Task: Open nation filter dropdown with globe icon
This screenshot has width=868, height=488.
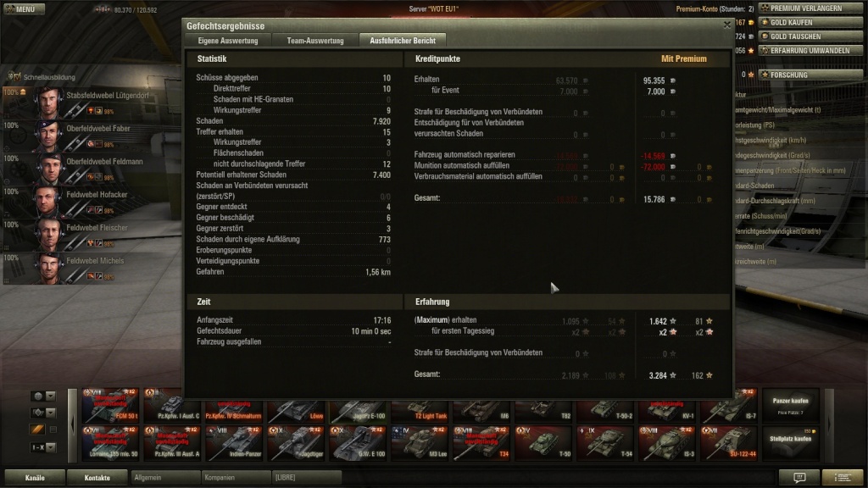Action: pos(43,396)
